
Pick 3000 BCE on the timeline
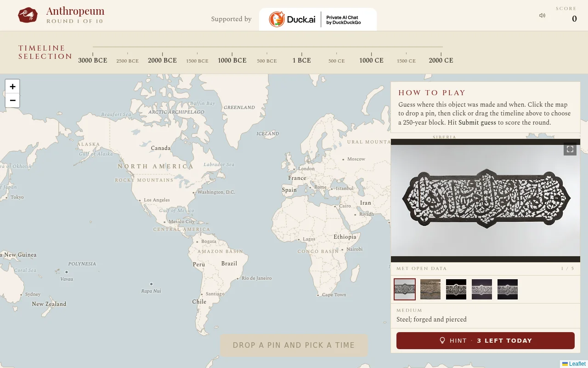click(x=93, y=60)
